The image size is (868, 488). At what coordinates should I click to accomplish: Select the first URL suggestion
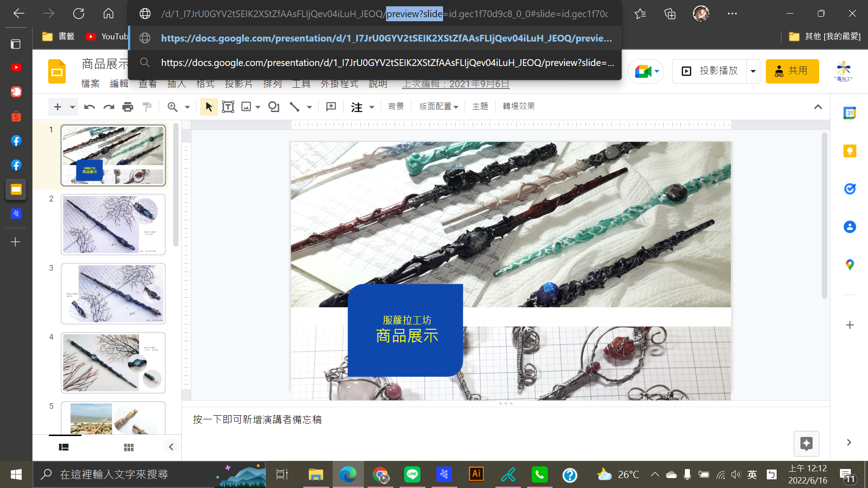[375, 38]
